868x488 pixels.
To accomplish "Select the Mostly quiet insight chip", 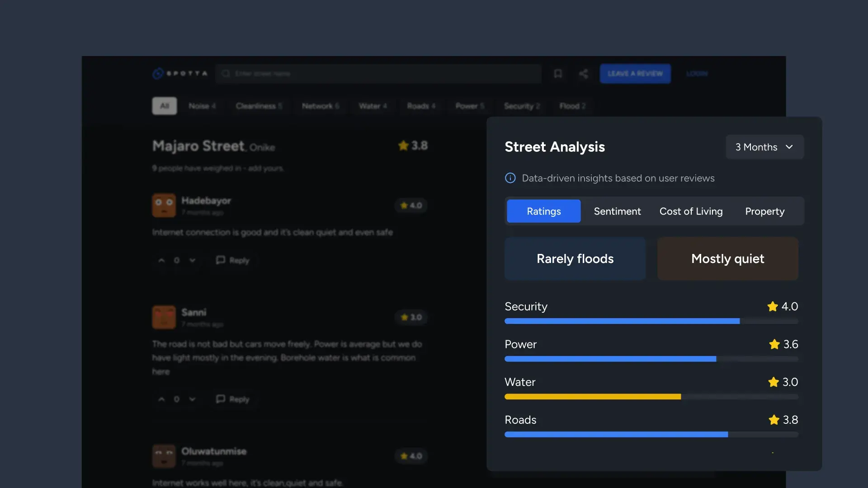I will point(727,258).
